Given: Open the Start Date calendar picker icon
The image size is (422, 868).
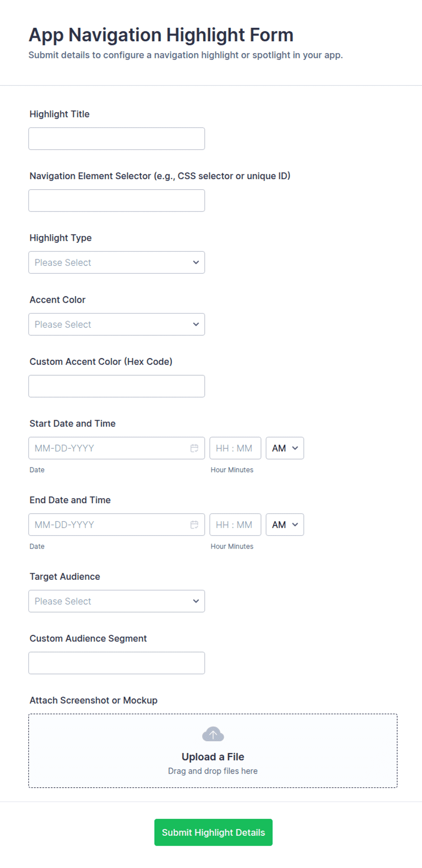Looking at the screenshot, I should point(194,448).
